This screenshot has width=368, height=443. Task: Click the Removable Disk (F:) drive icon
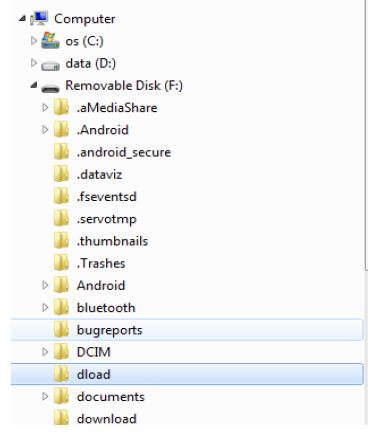[50, 88]
